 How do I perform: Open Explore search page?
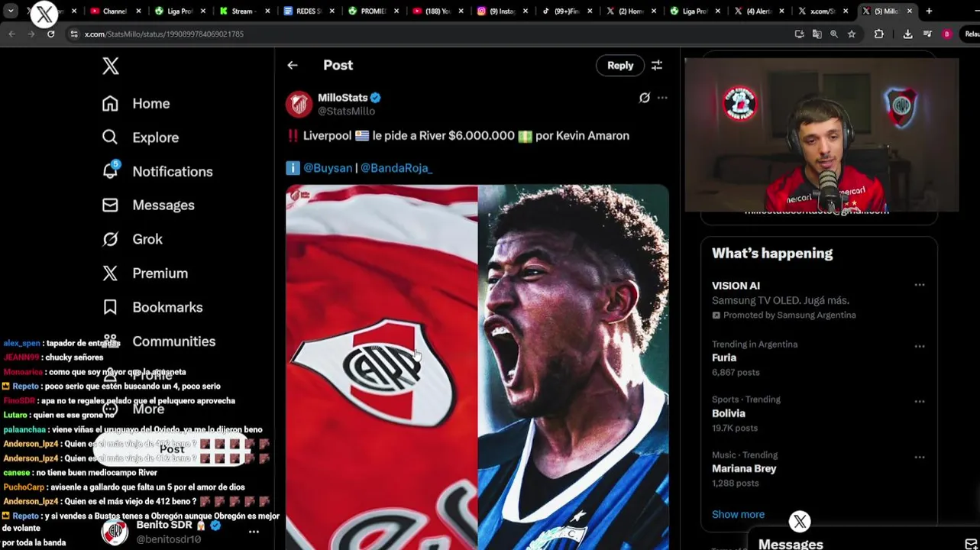click(x=140, y=137)
